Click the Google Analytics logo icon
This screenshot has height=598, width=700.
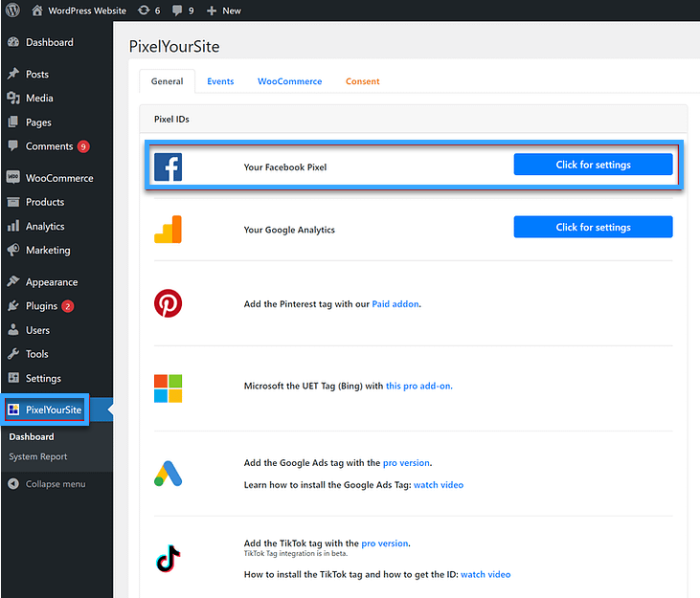click(168, 230)
